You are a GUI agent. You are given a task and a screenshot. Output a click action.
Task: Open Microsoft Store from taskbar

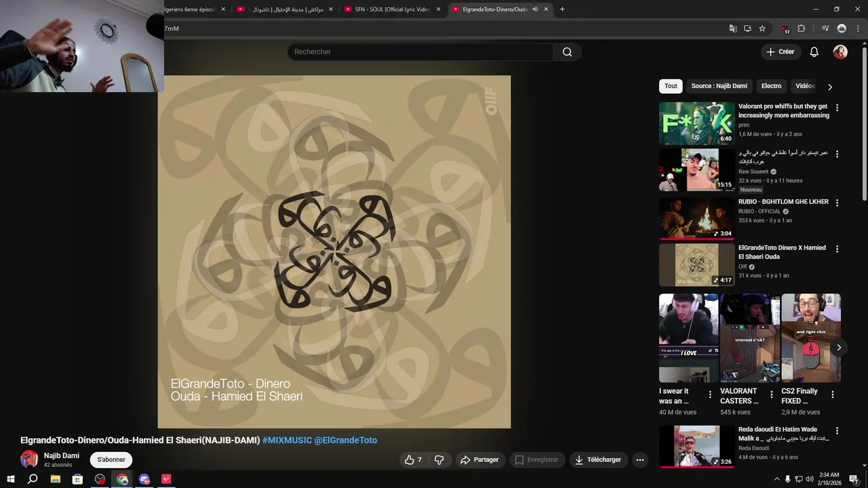click(x=78, y=479)
